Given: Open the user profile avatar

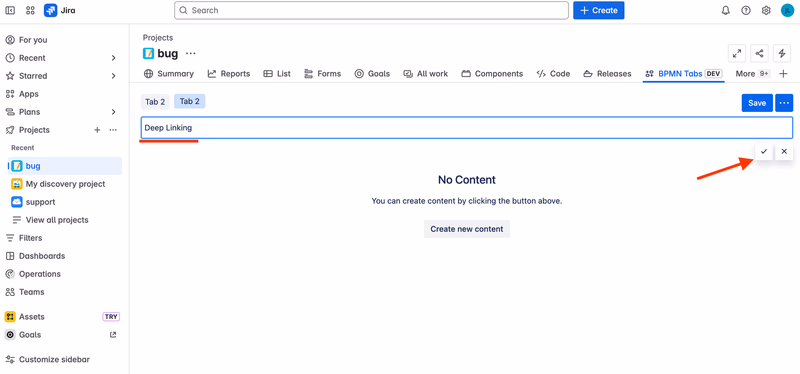Looking at the screenshot, I should 787,10.
